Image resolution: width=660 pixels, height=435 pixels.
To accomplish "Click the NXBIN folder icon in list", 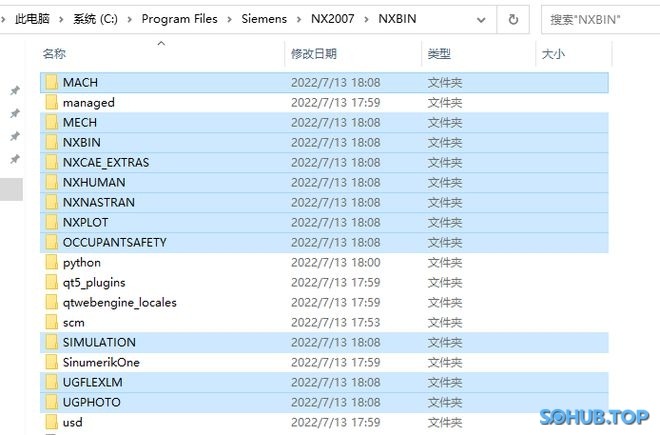I will tap(51, 142).
